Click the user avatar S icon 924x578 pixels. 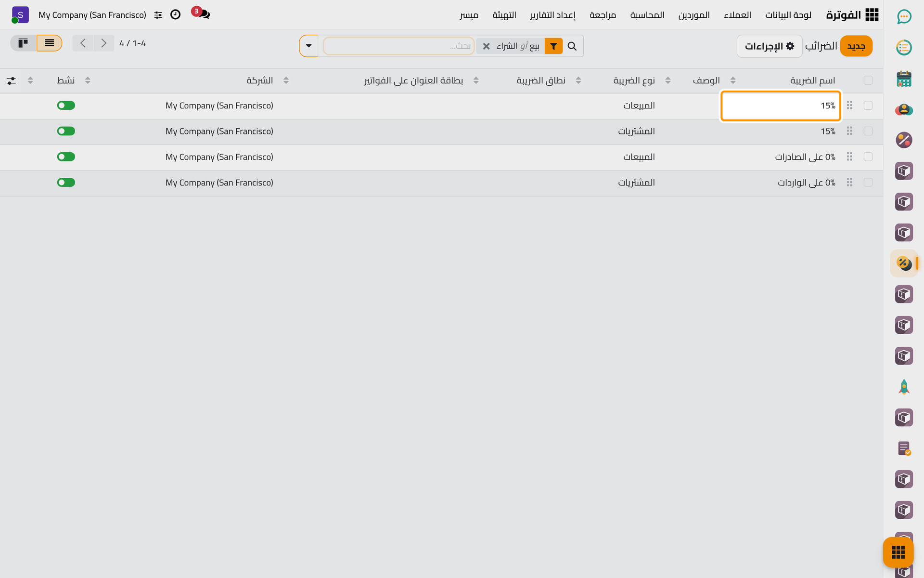click(x=20, y=15)
